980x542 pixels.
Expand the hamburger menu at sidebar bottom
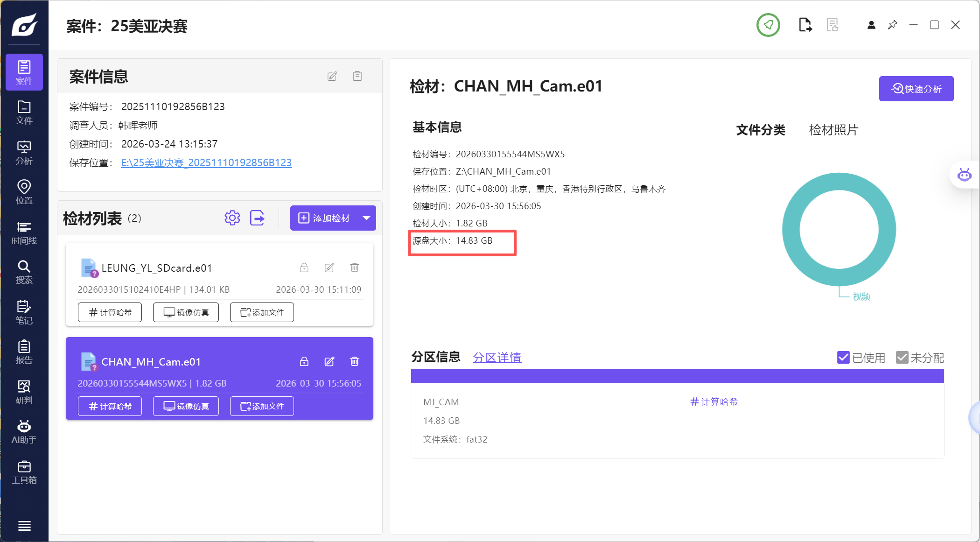(x=24, y=526)
